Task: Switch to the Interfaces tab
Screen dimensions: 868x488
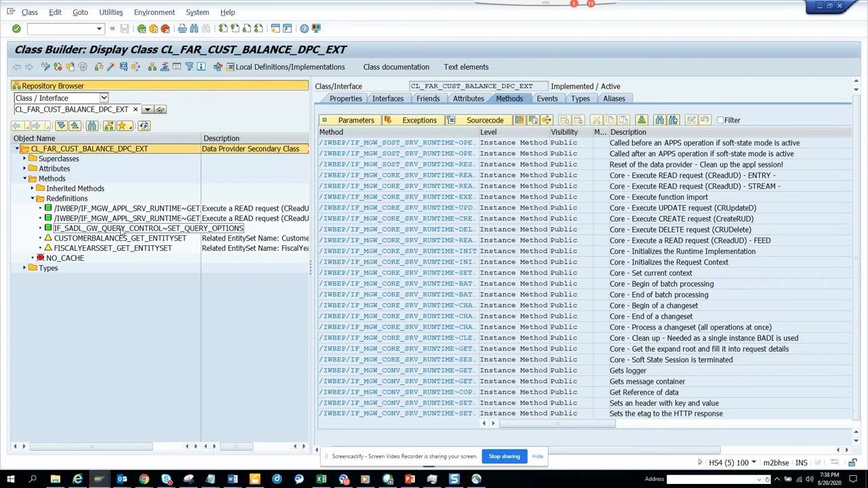Action: click(x=388, y=98)
